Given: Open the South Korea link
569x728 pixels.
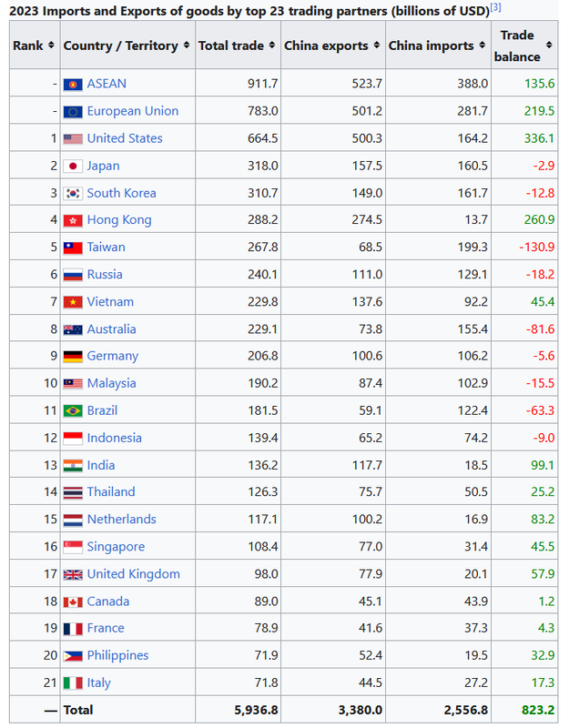Looking at the screenshot, I should coord(121,193).
